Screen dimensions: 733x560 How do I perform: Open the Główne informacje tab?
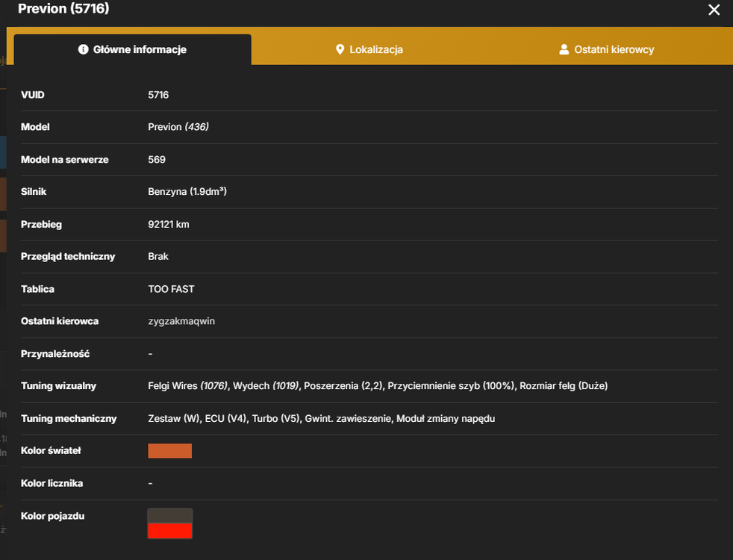click(x=132, y=49)
